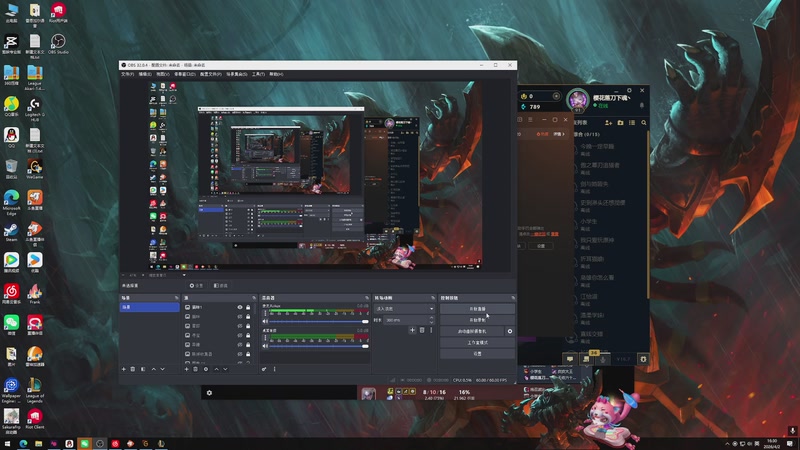800x450 pixels.
Task: Open League client settings gear at bottom
Action: tap(643, 359)
